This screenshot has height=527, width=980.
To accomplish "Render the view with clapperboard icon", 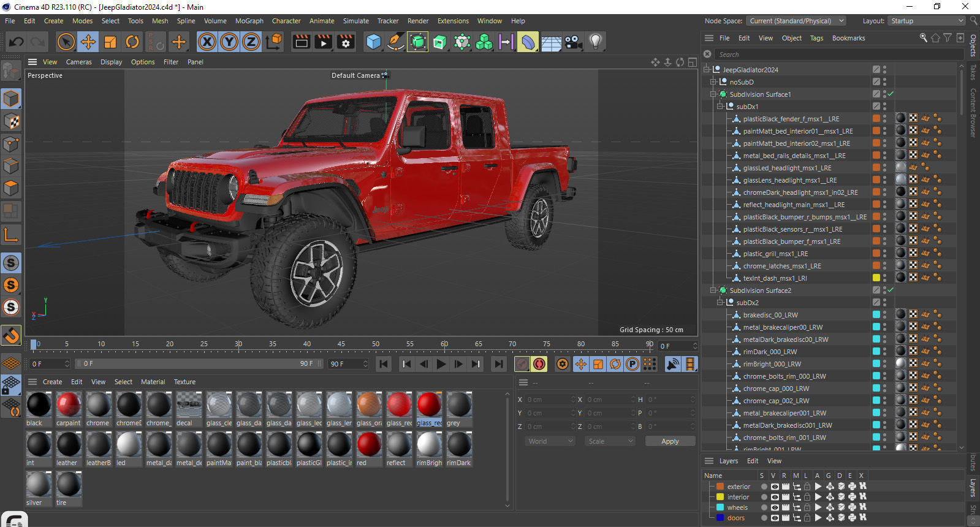I will pos(302,42).
